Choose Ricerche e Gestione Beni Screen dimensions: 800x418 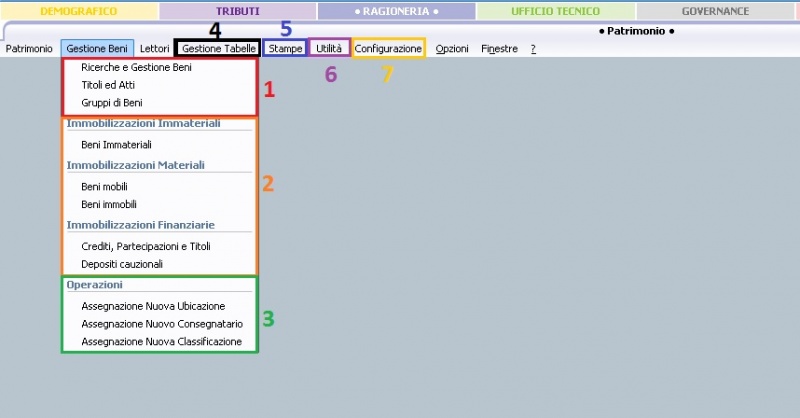(x=136, y=67)
